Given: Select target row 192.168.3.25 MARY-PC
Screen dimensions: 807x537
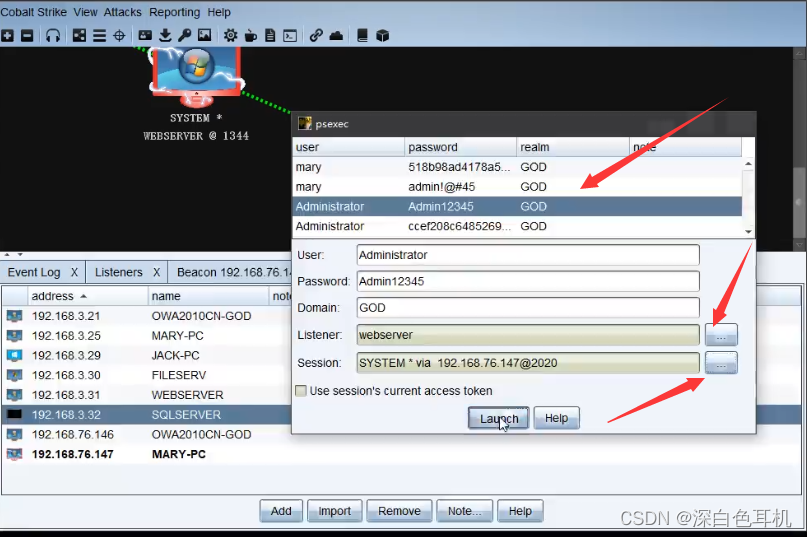Looking at the screenshot, I should [x=147, y=336].
